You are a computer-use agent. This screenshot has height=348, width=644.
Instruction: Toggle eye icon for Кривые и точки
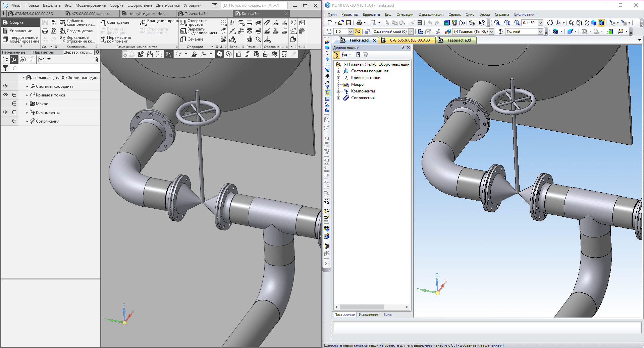click(x=5, y=95)
